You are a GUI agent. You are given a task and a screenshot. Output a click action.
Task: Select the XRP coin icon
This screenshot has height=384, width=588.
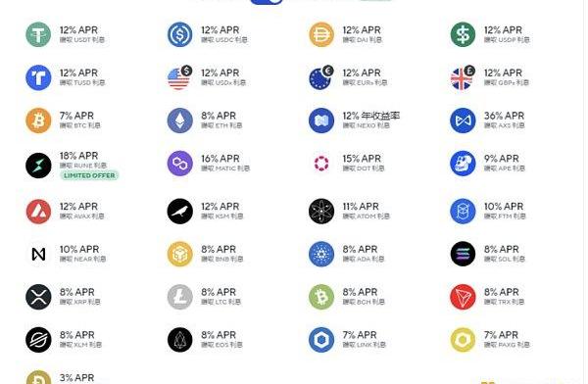38,297
